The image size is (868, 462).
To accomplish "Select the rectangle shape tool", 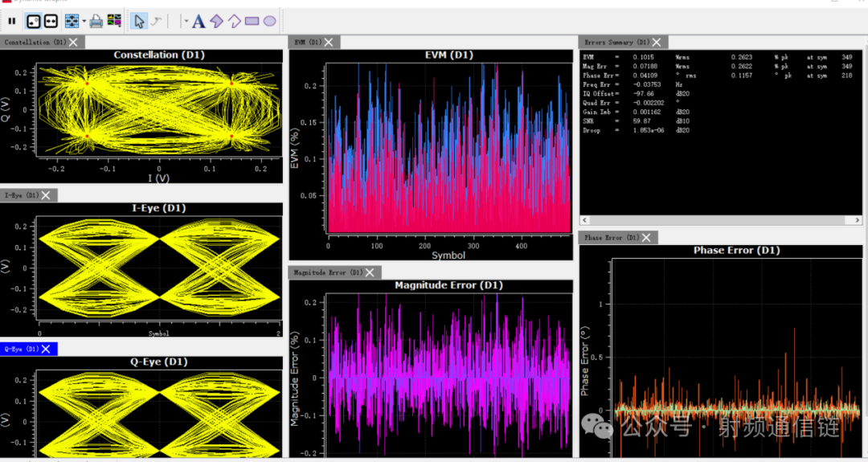I will pos(252,21).
